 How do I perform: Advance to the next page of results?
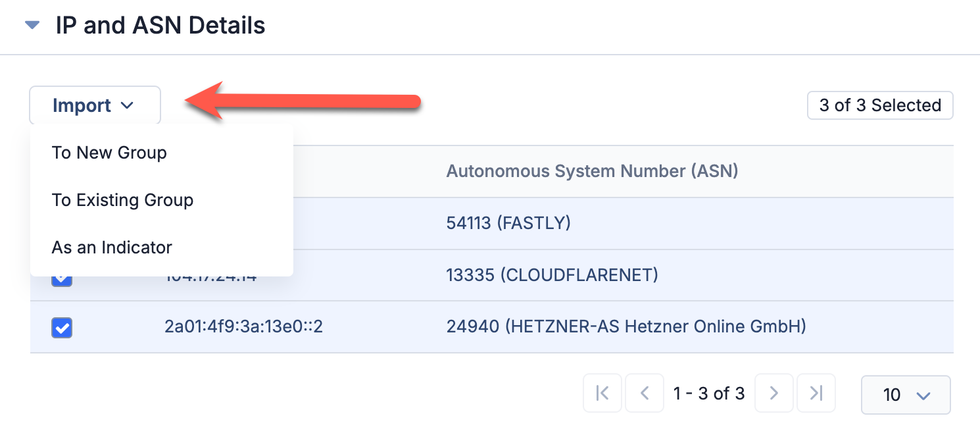click(773, 393)
